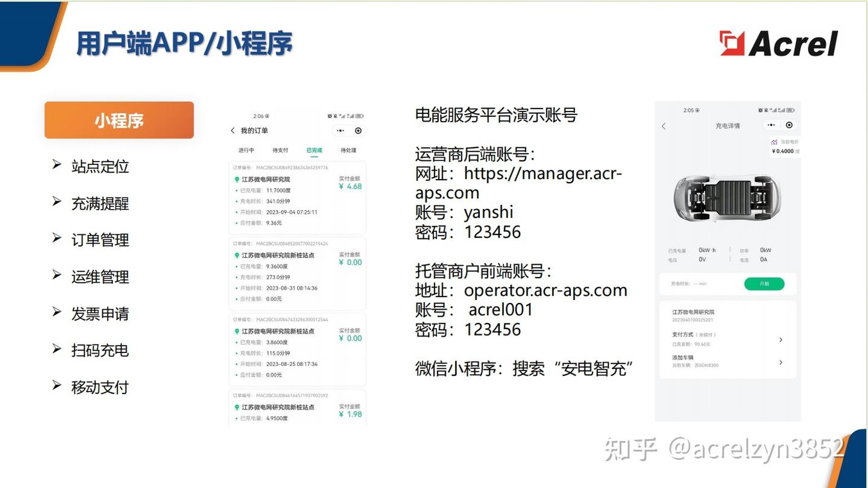Tap the circle close icon on 我的订单 screen
This screenshot has width=868, height=488.
pyautogui.click(x=359, y=131)
